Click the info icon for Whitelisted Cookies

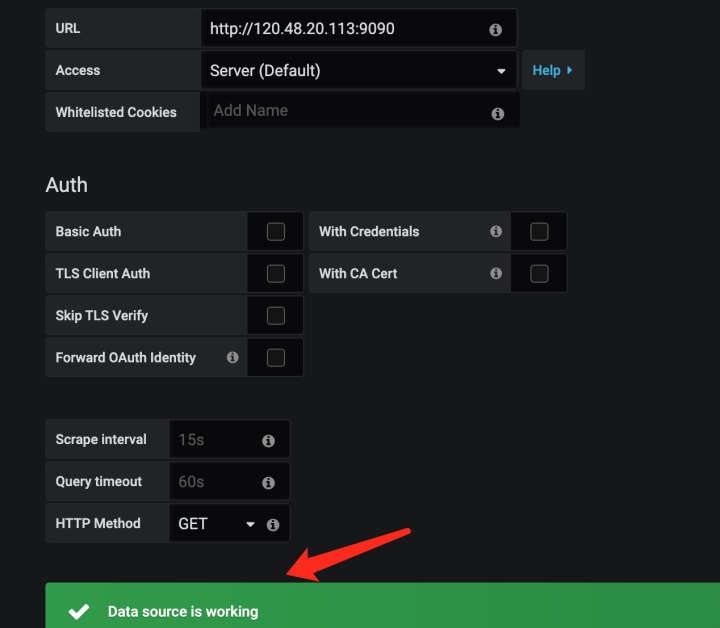(x=498, y=113)
